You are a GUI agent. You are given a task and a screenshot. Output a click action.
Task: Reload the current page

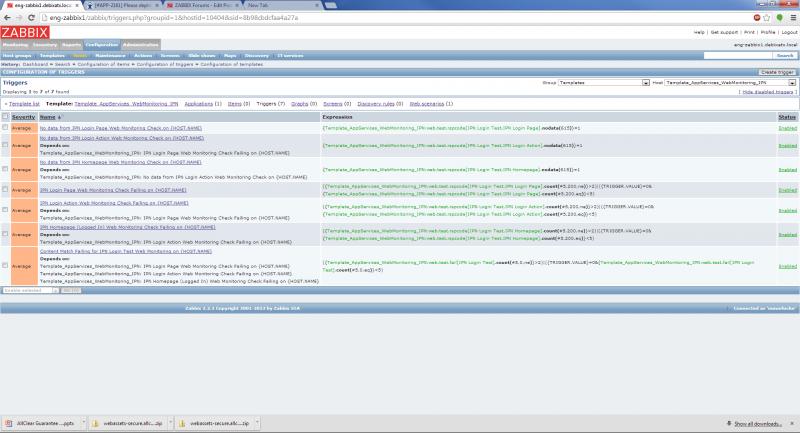tap(31, 18)
